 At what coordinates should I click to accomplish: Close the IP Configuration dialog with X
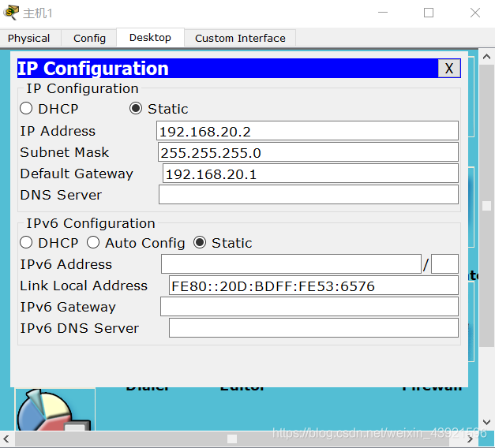tap(449, 68)
